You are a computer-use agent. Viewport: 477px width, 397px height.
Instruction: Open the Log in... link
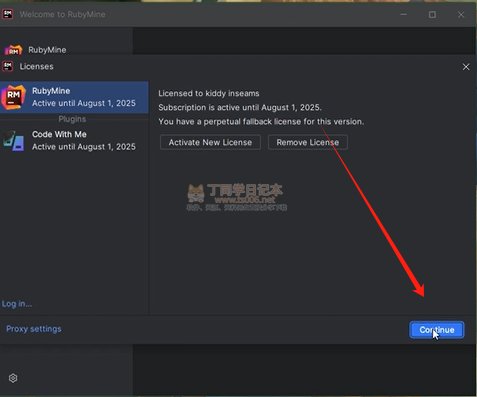pos(17,304)
